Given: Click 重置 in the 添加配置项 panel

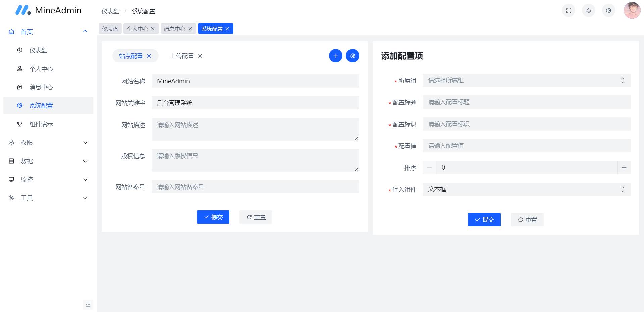Looking at the screenshot, I should pos(527,219).
